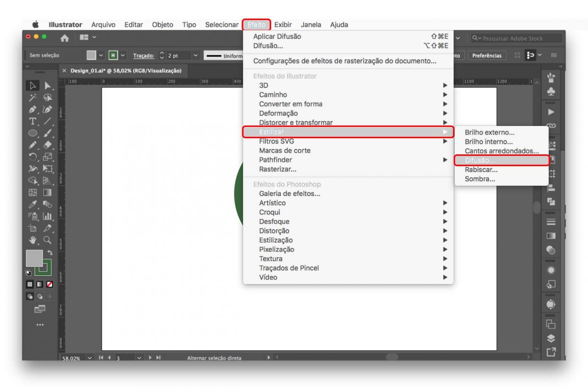Select the Ellipse tool
The width and height of the screenshot is (588, 392).
[33, 133]
